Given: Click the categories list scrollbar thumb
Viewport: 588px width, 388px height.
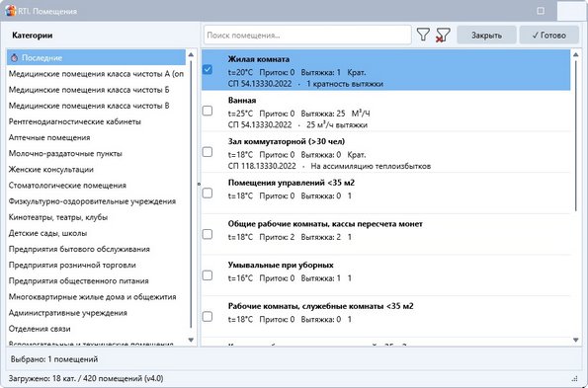Looking at the screenshot, I should (191, 194).
